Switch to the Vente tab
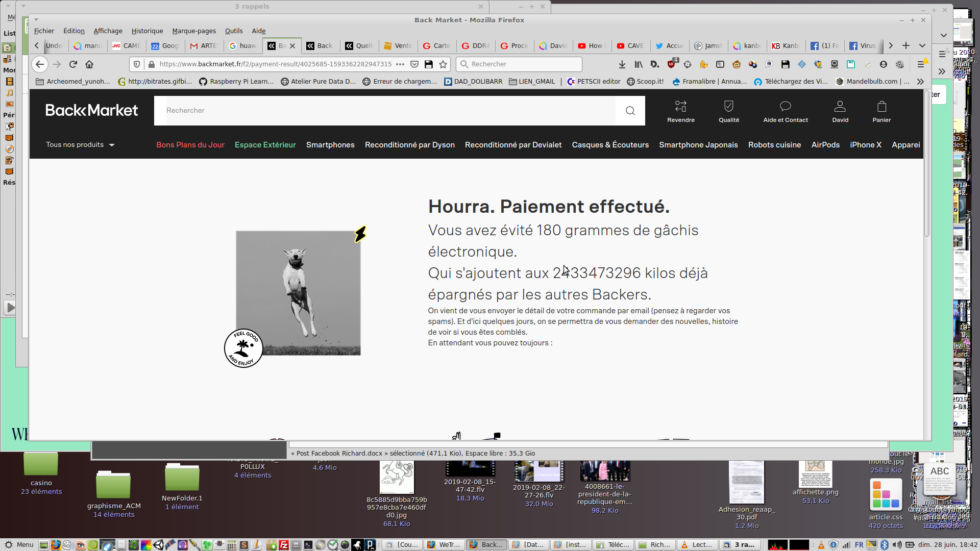Image resolution: width=980 pixels, height=551 pixels. pyautogui.click(x=399, y=46)
